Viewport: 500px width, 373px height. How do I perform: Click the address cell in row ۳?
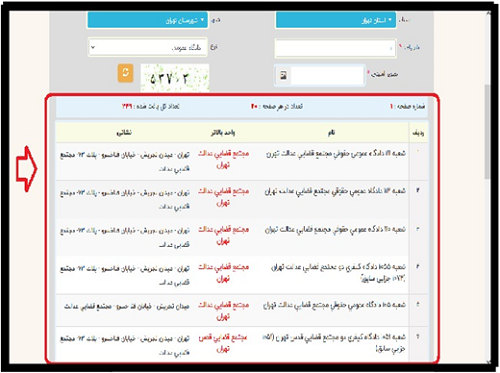(125, 237)
